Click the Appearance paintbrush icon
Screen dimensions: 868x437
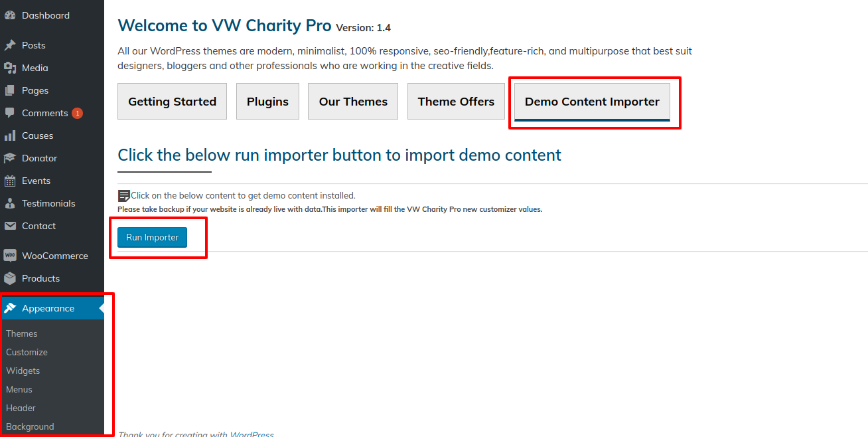[x=10, y=308]
